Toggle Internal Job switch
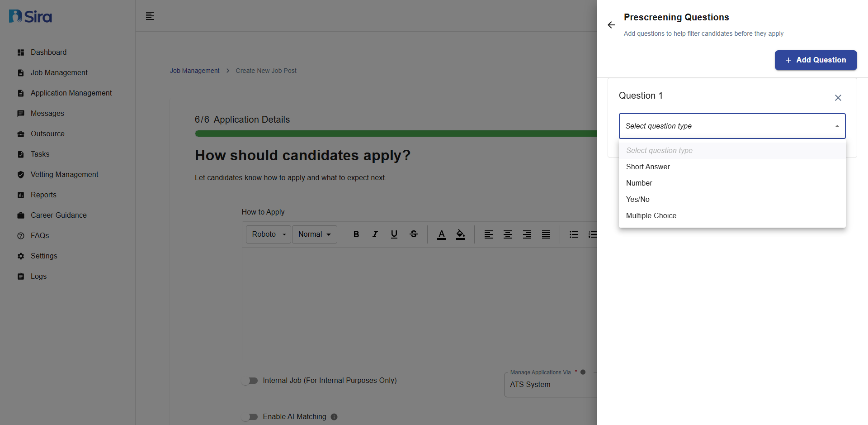Viewport: 868px width, 425px height. click(x=250, y=381)
